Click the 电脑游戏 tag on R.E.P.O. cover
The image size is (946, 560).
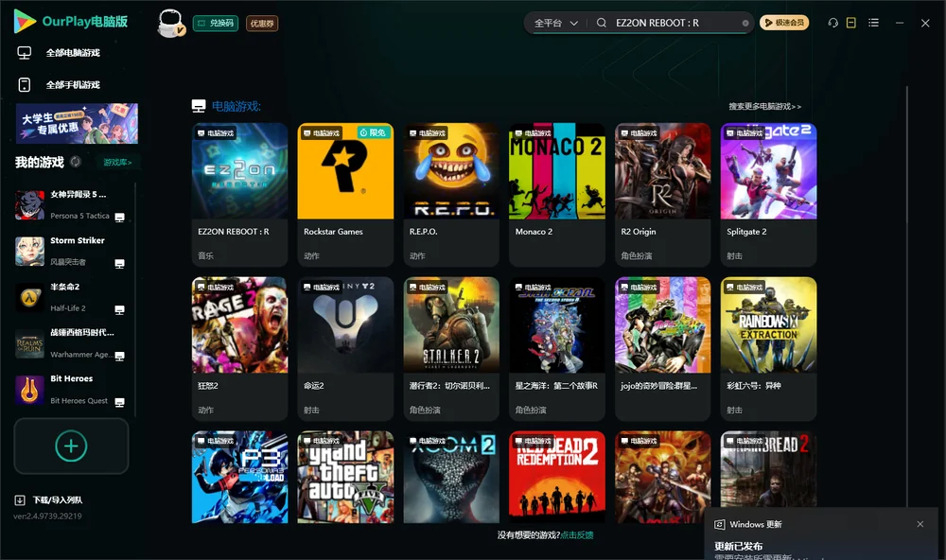428,132
